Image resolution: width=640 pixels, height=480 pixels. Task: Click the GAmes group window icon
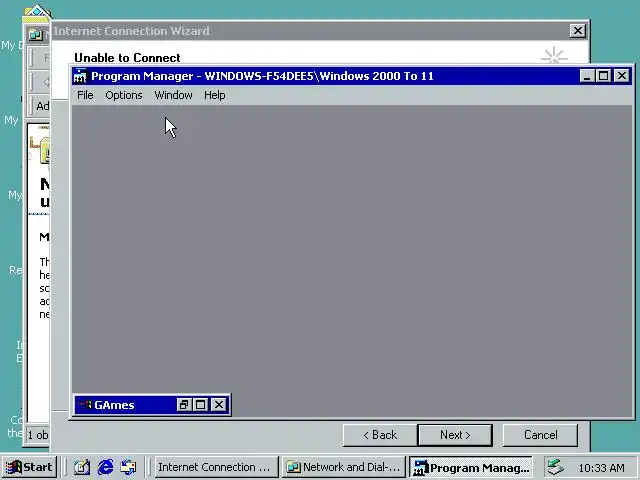point(85,405)
